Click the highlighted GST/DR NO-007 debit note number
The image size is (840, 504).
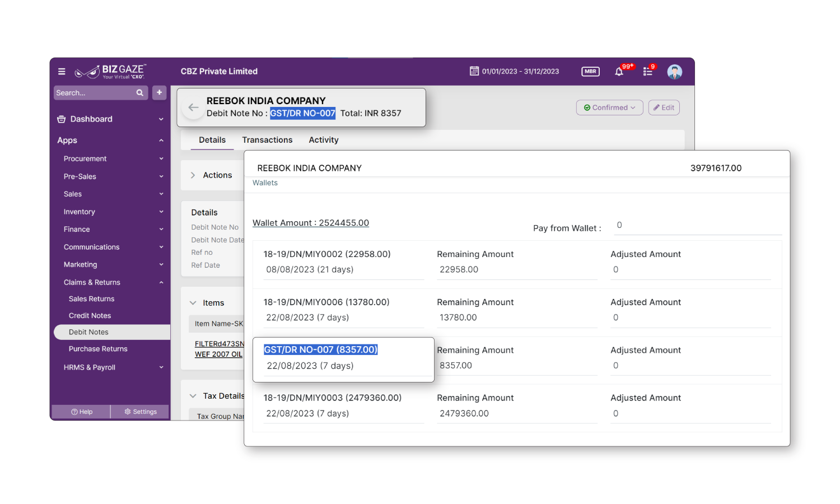coord(302,113)
